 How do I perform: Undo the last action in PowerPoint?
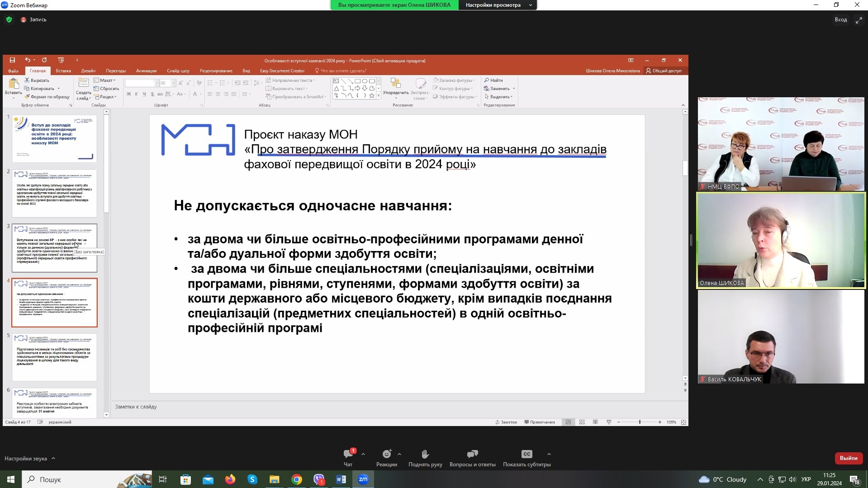pos(28,60)
